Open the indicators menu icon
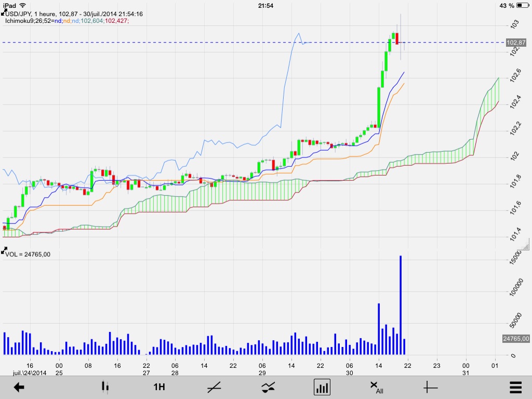This screenshot has width=532, height=399. tap(268, 387)
